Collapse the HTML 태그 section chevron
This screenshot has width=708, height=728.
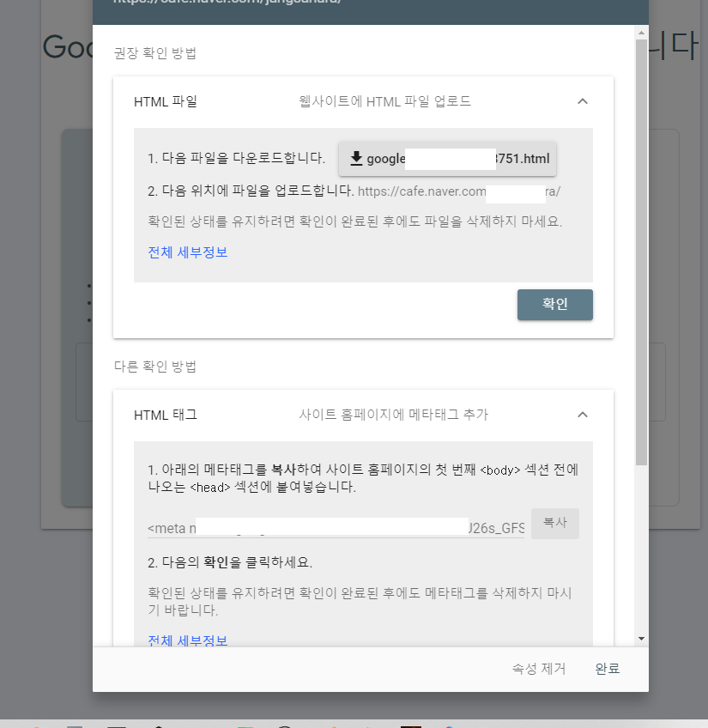(582, 415)
